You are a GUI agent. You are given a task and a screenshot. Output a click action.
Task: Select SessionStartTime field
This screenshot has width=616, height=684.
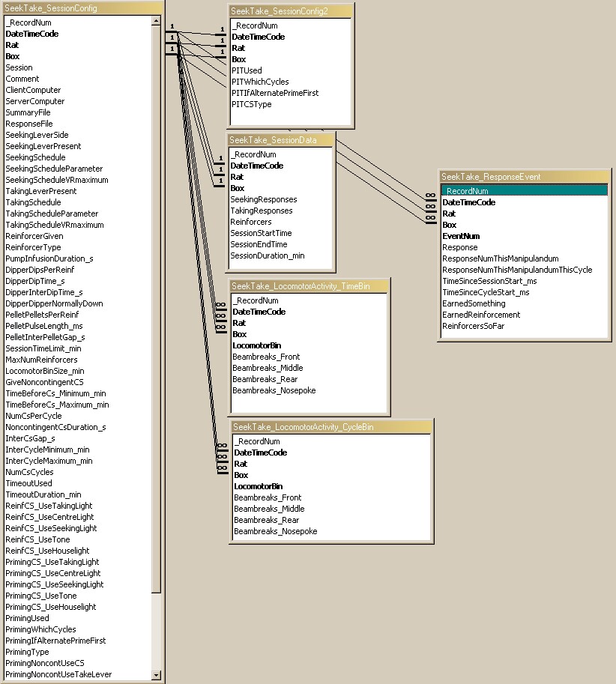point(261,233)
